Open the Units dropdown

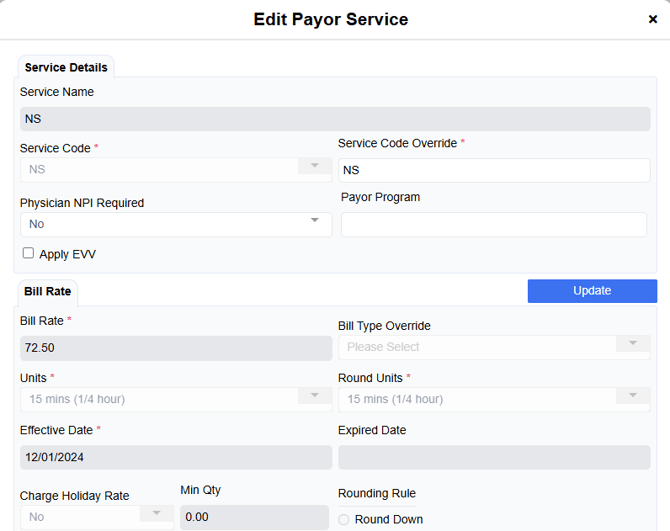click(175, 399)
